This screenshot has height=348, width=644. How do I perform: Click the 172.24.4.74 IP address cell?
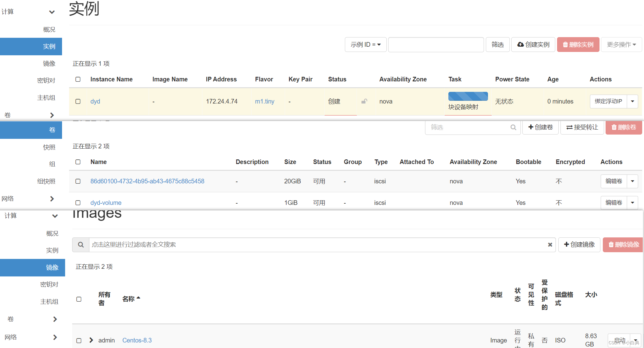(222, 101)
